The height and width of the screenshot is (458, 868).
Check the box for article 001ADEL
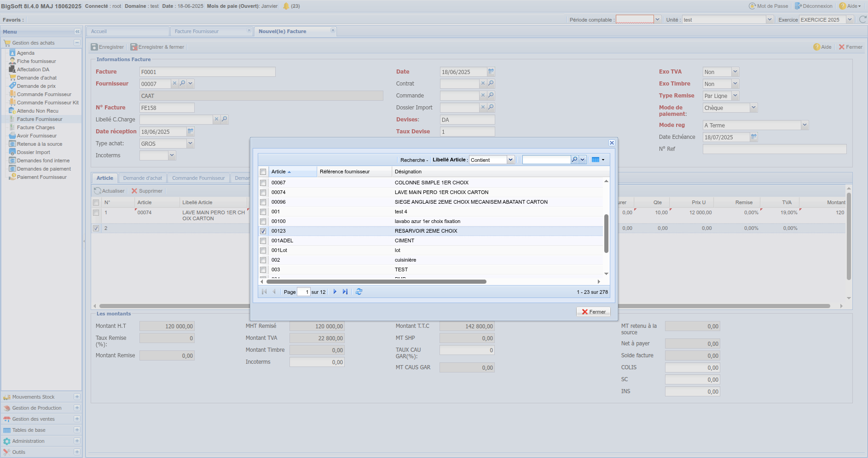coord(263,240)
